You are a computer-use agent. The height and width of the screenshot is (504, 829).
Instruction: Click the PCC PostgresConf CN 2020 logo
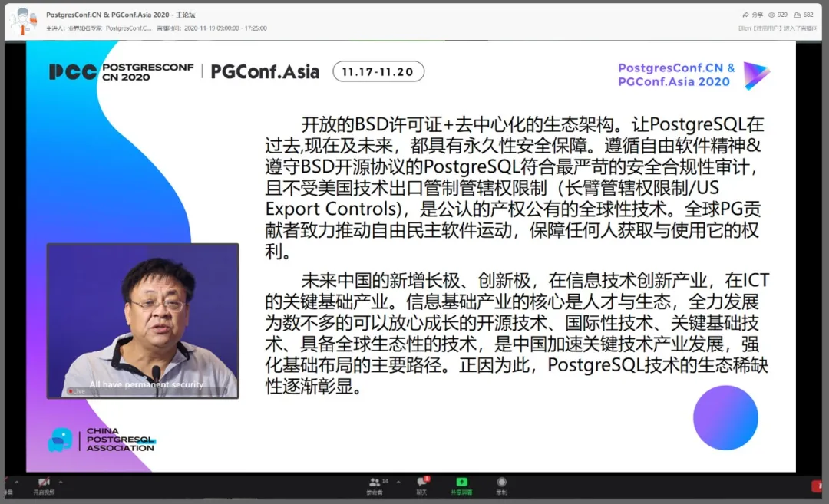coord(121,72)
